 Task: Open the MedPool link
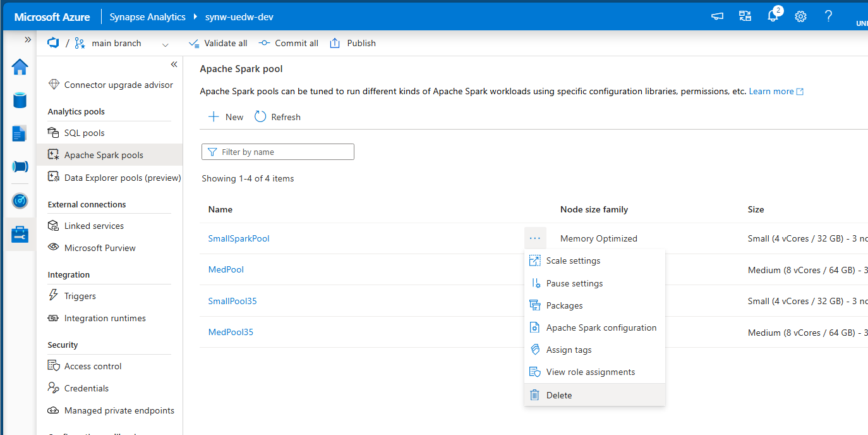pyautogui.click(x=226, y=269)
